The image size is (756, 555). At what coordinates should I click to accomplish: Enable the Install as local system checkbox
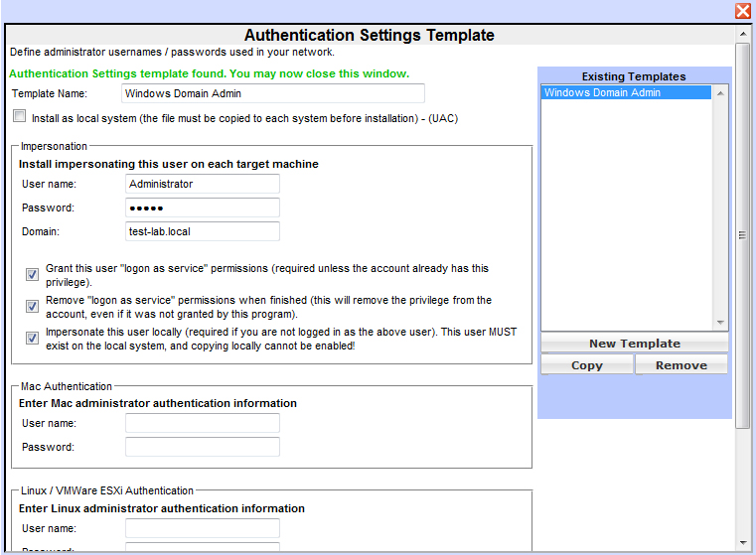20,117
